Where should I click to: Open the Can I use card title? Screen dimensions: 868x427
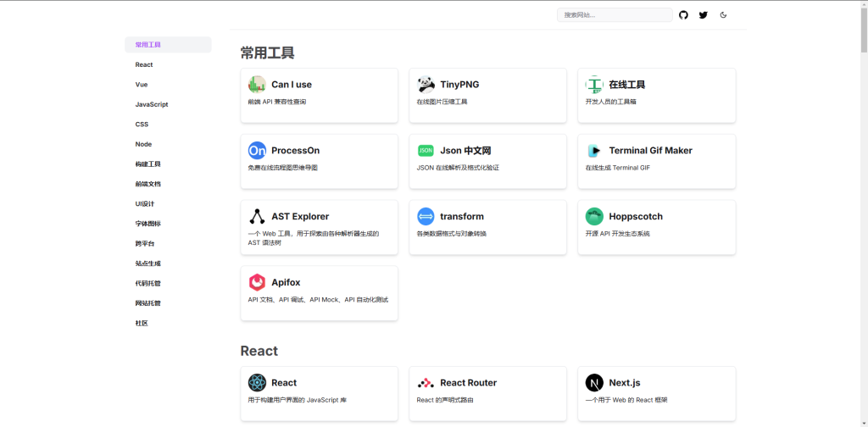point(292,85)
